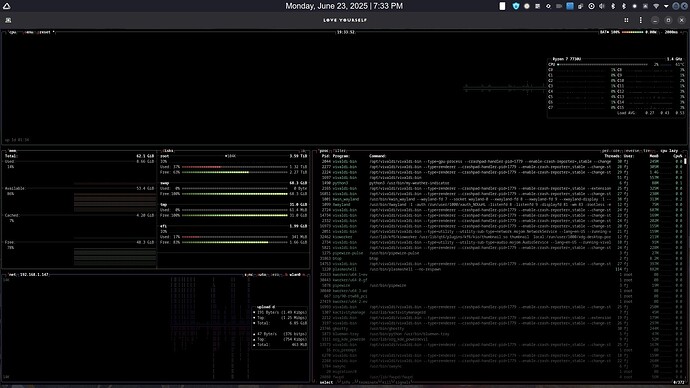Activate the process 'filter' field

340,151
